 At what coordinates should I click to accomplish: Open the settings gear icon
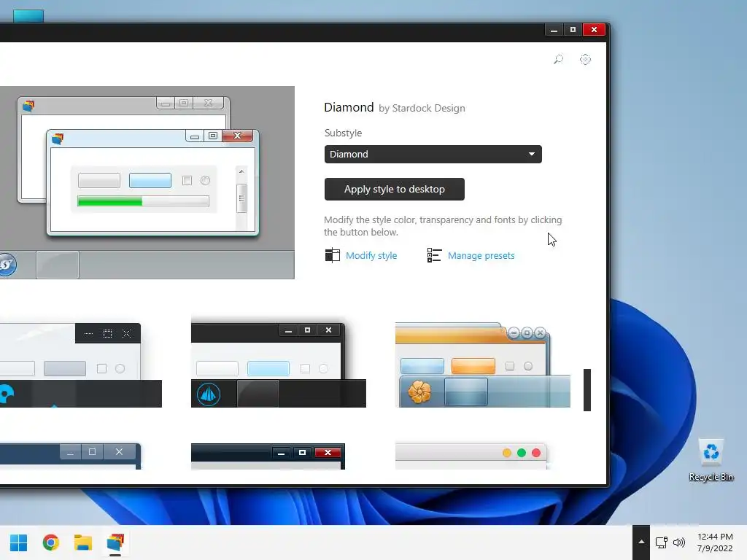point(585,60)
